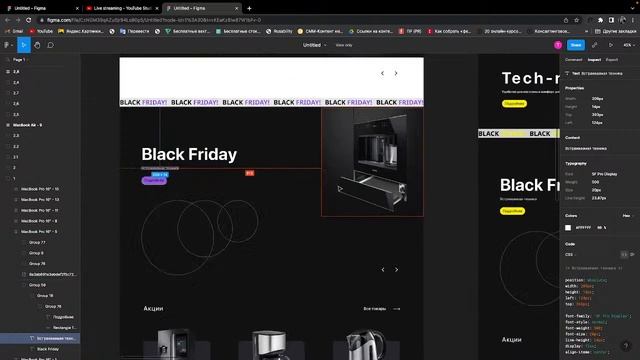
Task: Open the Untitled file name dropdown
Action: point(314,45)
